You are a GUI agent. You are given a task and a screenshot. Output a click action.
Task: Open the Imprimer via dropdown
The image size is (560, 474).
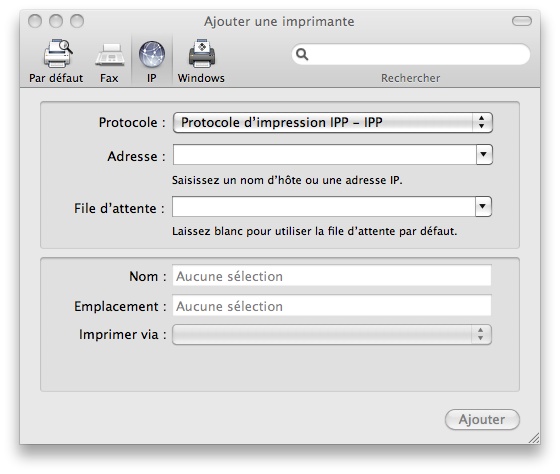332,334
